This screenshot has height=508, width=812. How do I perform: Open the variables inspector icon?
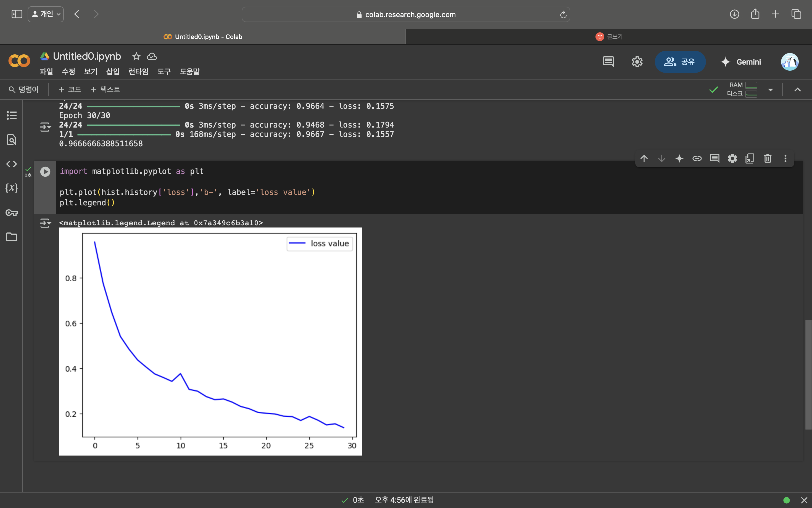pos(11,188)
